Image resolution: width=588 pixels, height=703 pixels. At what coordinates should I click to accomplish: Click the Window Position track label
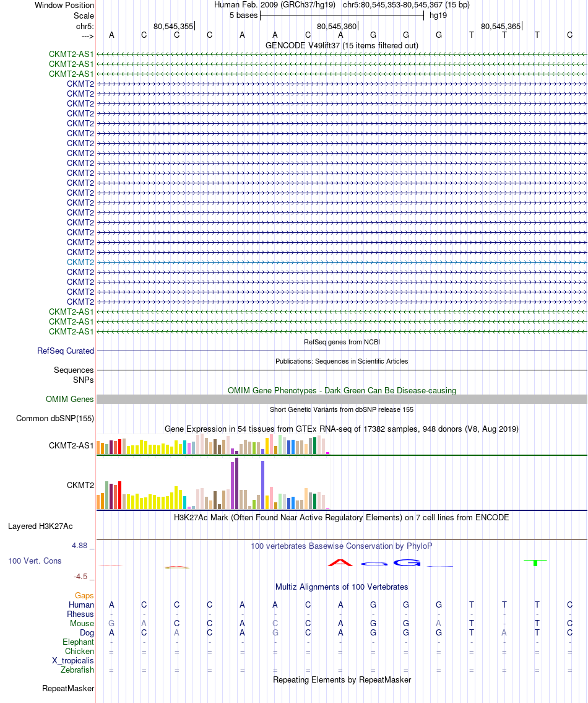point(64,6)
